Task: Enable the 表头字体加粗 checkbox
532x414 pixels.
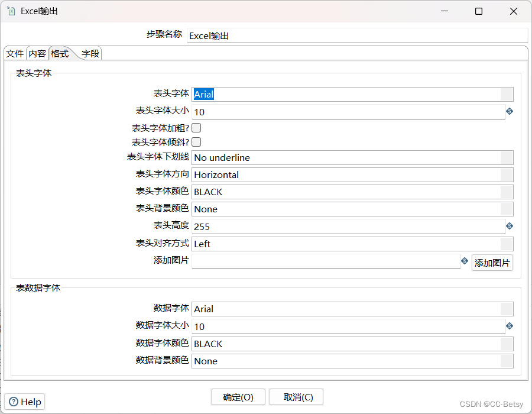Action: pos(196,127)
